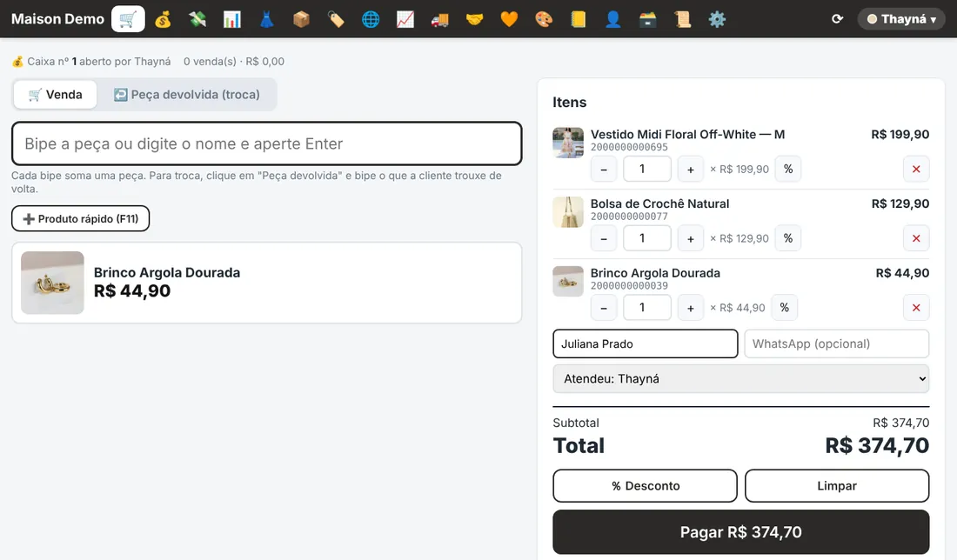
Task: Click the price tag labels icon
Action: coord(336,19)
